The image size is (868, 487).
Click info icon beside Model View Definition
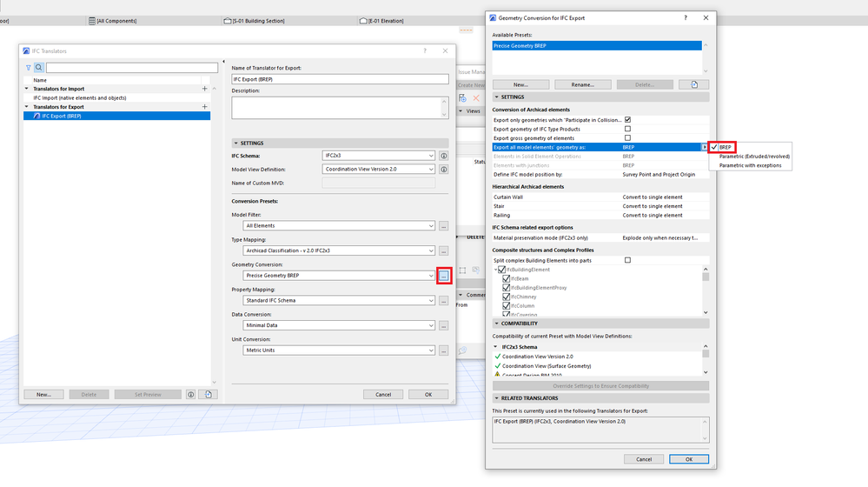tap(444, 170)
